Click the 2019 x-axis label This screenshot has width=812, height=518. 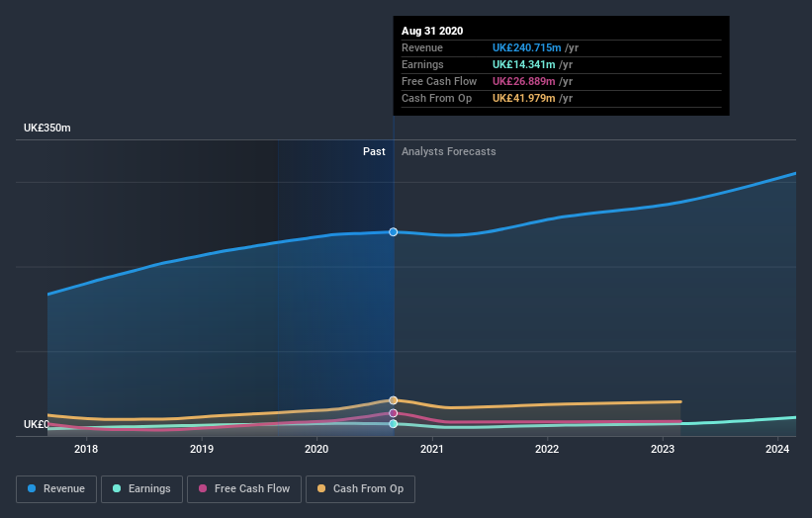pos(202,449)
